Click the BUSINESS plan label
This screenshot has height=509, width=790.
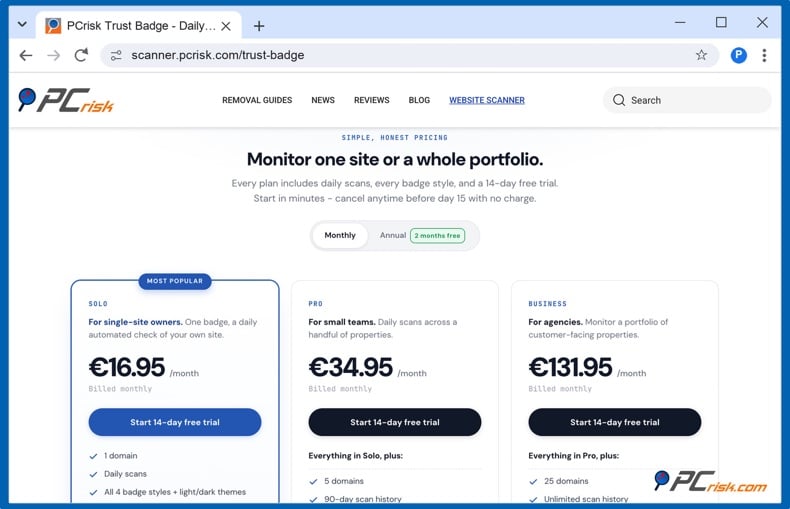548,304
